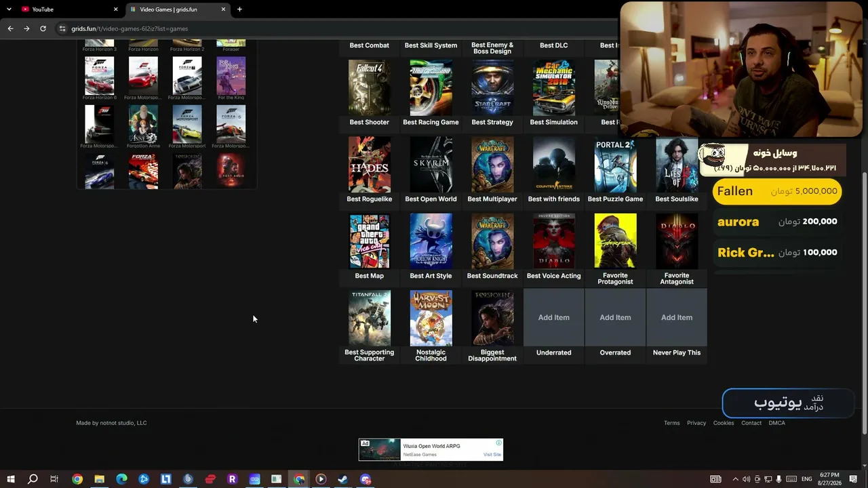Pick Forgotton Anne from the game list
This screenshot has height=488, width=868.
click(x=143, y=124)
